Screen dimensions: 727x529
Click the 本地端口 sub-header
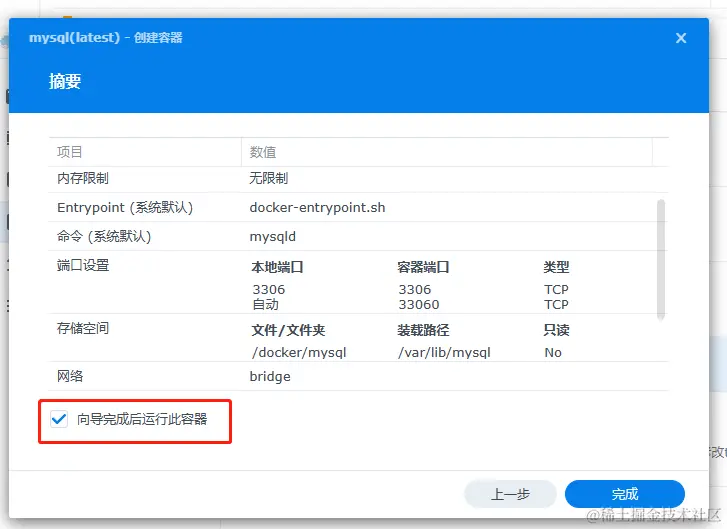pos(277,267)
